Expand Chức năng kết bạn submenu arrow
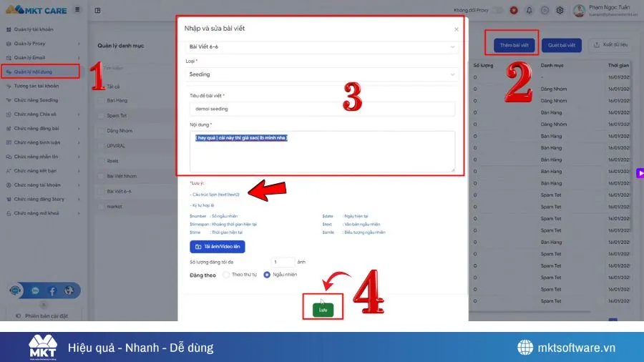Viewport: 644px width, 362px height. [x=79, y=171]
